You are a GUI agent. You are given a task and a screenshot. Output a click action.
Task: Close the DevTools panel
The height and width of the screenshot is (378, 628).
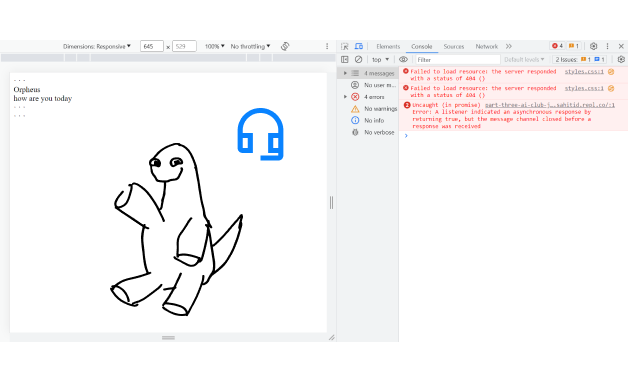[621, 46]
